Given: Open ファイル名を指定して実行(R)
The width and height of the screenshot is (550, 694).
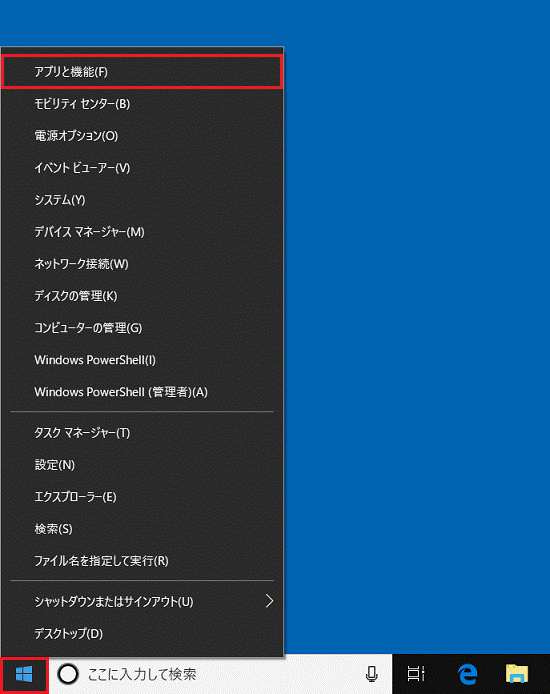Looking at the screenshot, I should tap(142, 561).
